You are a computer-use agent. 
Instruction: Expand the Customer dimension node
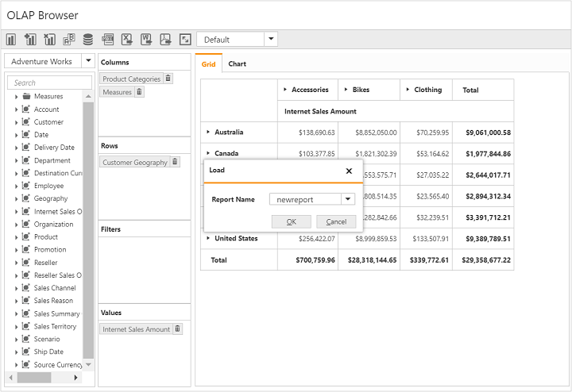[x=16, y=122]
